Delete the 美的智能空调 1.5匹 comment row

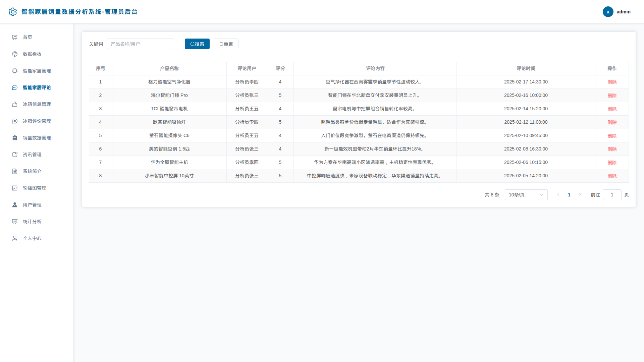pos(612,149)
